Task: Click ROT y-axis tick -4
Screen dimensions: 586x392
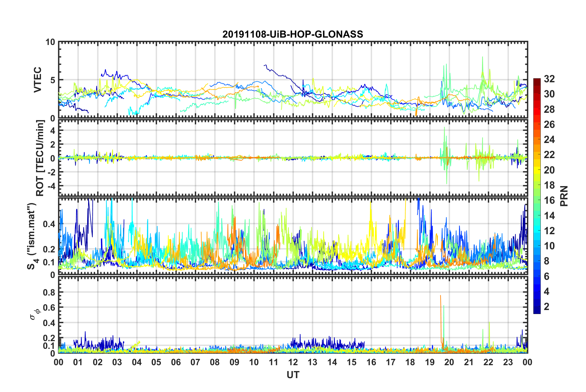Action: click(51, 186)
